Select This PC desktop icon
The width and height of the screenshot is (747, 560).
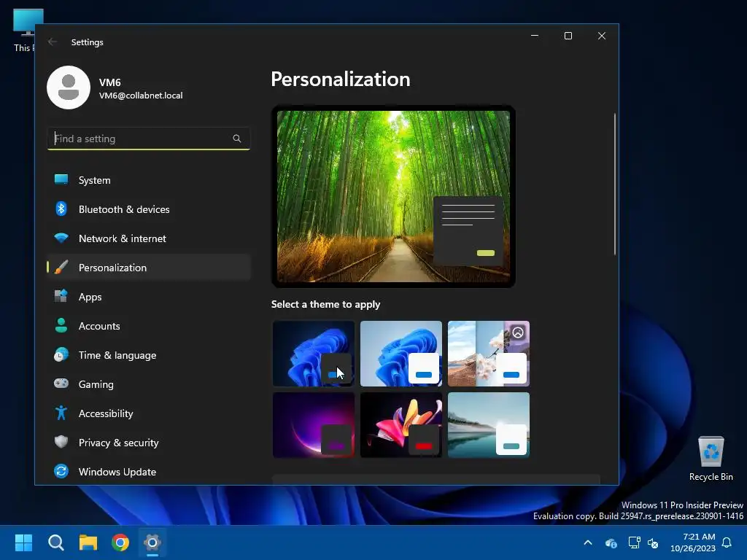[24, 30]
